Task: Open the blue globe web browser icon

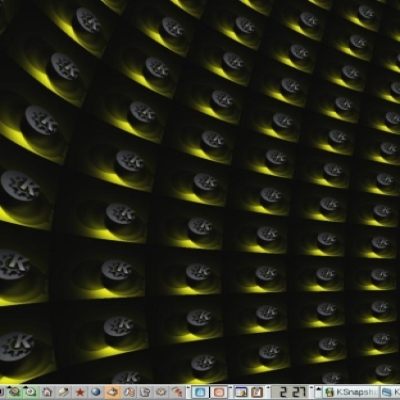Action: tap(96, 392)
